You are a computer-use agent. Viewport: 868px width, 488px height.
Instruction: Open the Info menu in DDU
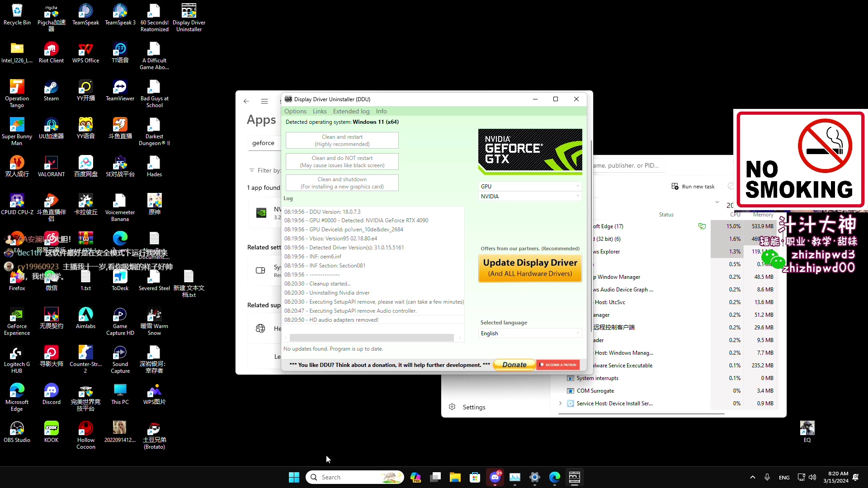[x=382, y=111]
